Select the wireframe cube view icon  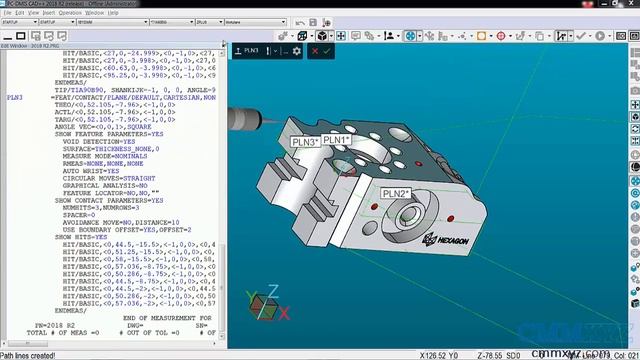[x=302, y=36]
